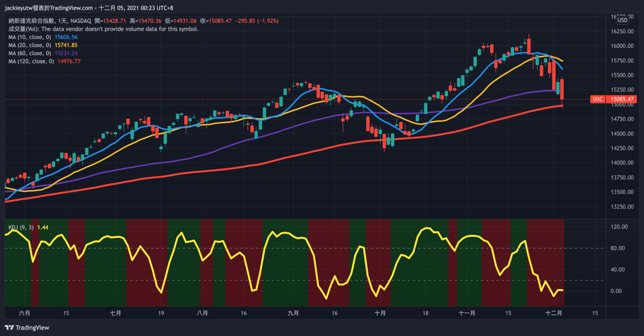Click the red IXIC symbol tag

click(x=598, y=99)
